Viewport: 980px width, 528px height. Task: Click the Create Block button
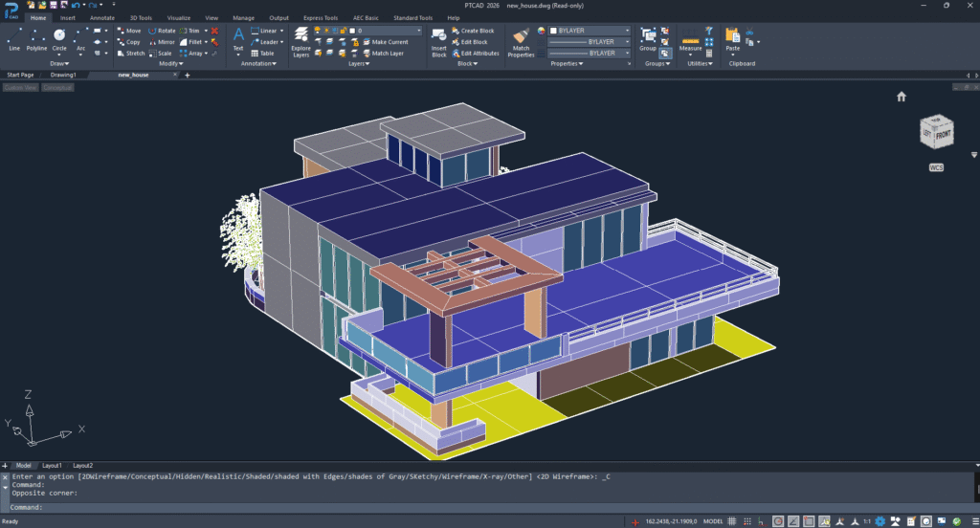[x=477, y=31]
